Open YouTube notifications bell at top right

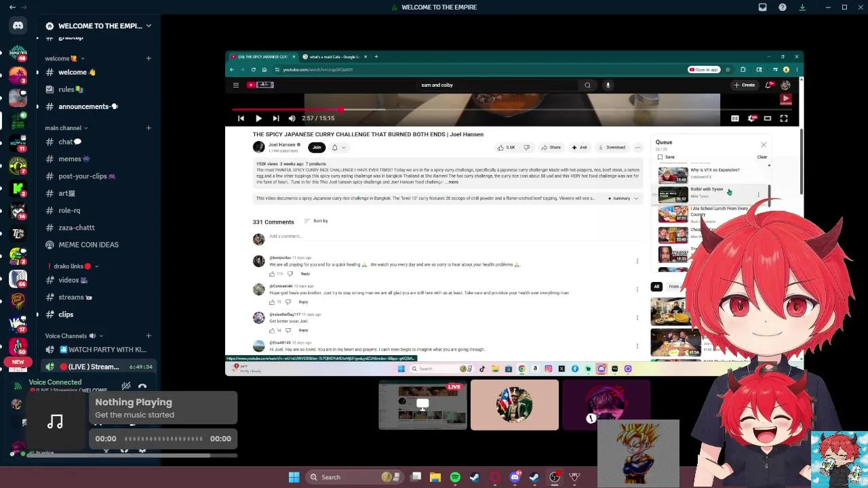tap(768, 85)
